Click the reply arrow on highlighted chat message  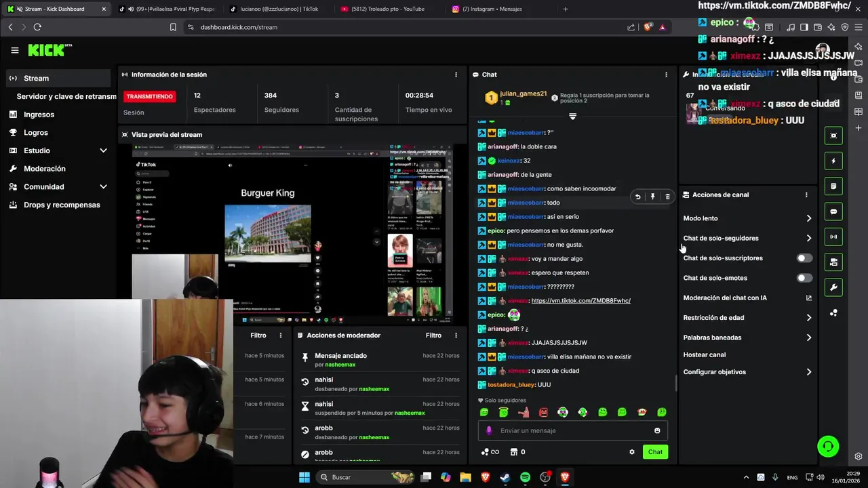637,197
